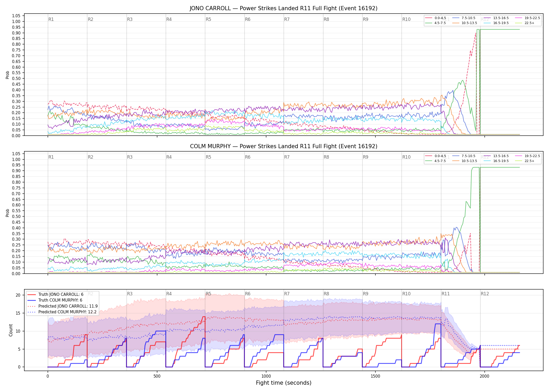
Task: Click the R12 label in bottom chart
Action: (485, 294)
